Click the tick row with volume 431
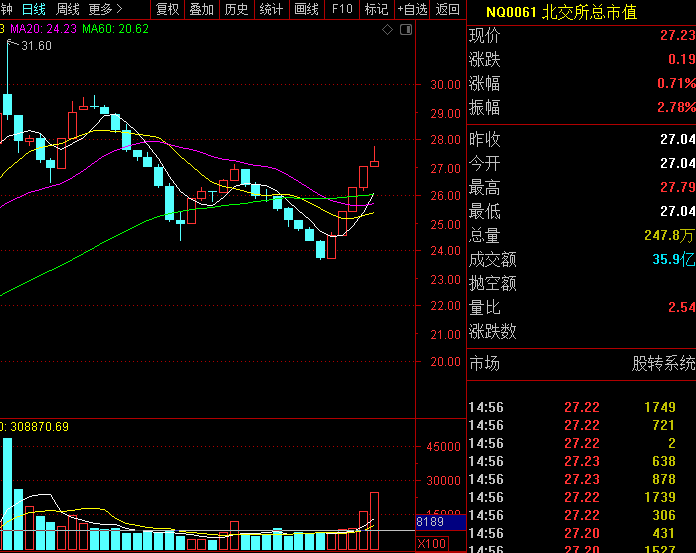This screenshot has width=696, height=553. click(x=581, y=533)
